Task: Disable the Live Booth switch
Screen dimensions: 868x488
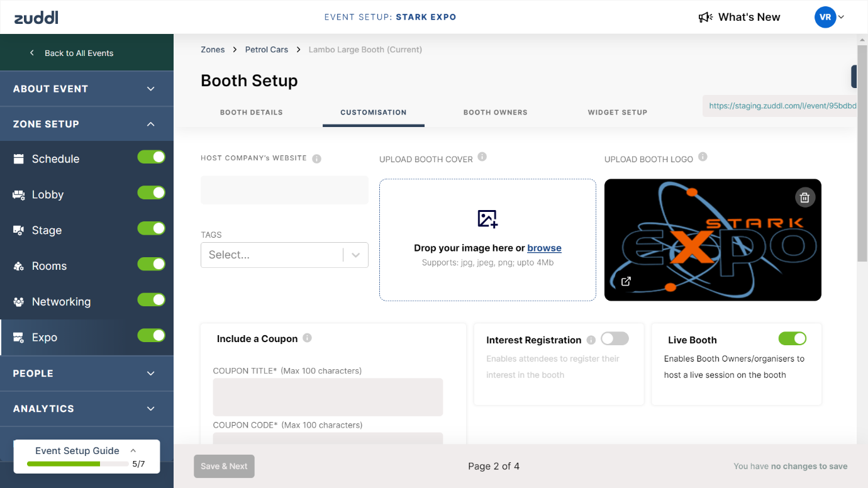Action: [793, 338]
